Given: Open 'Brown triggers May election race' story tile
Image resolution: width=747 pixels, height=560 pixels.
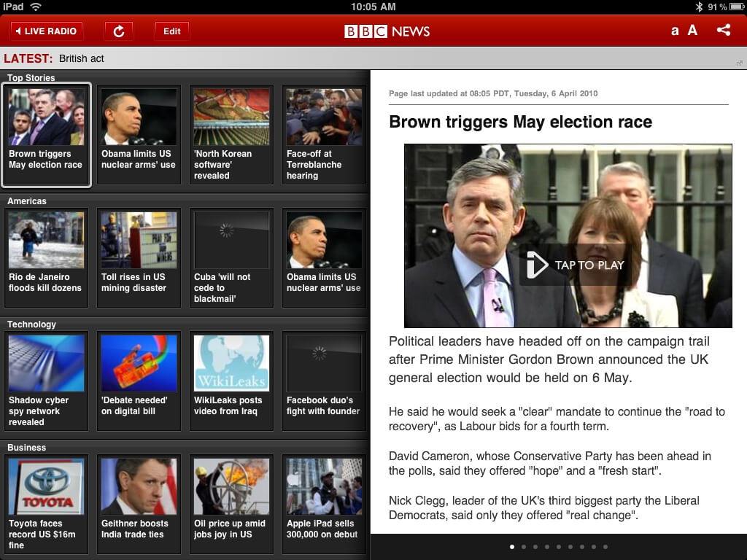Looking at the screenshot, I should point(46,135).
